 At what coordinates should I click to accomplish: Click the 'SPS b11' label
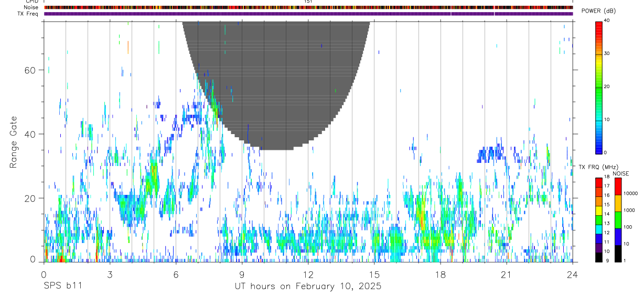[62, 287]
